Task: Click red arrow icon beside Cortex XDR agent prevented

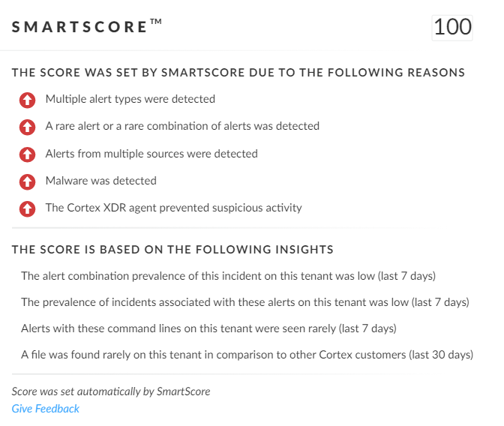Action: point(27,208)
